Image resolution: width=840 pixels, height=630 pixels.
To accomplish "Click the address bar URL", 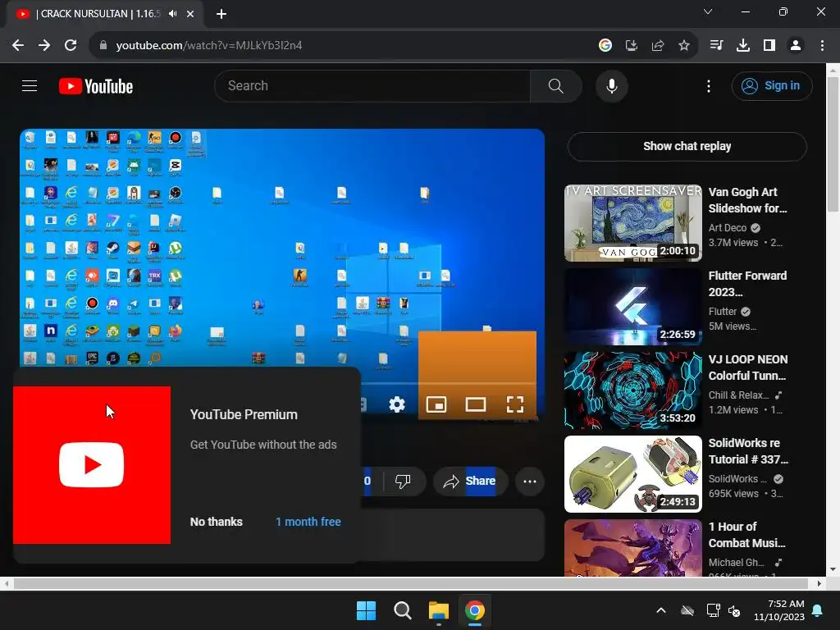I will [209, 46].
